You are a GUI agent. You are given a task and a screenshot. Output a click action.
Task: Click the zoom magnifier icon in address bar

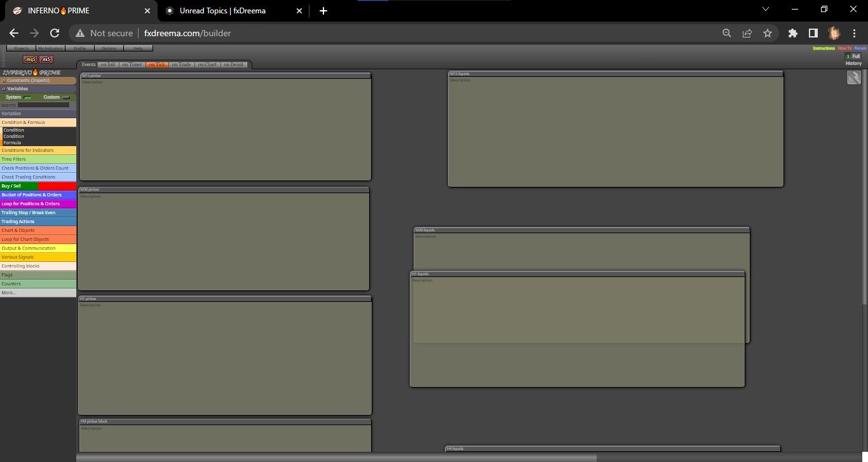tap(727, 33)
